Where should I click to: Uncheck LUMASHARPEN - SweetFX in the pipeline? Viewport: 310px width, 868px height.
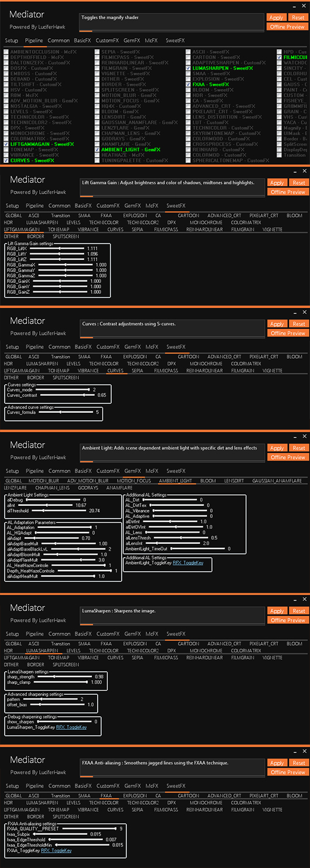coord(188,68)
